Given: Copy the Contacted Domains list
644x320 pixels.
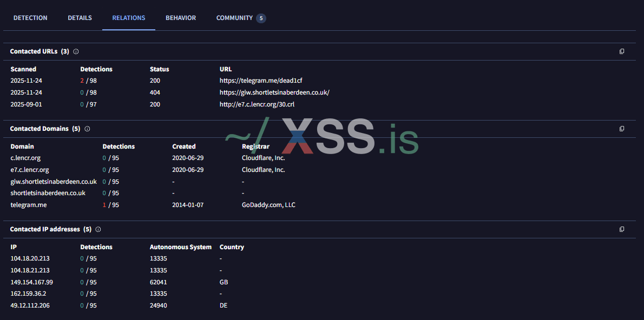Looking at the screenshot, I should pos(622,129).
